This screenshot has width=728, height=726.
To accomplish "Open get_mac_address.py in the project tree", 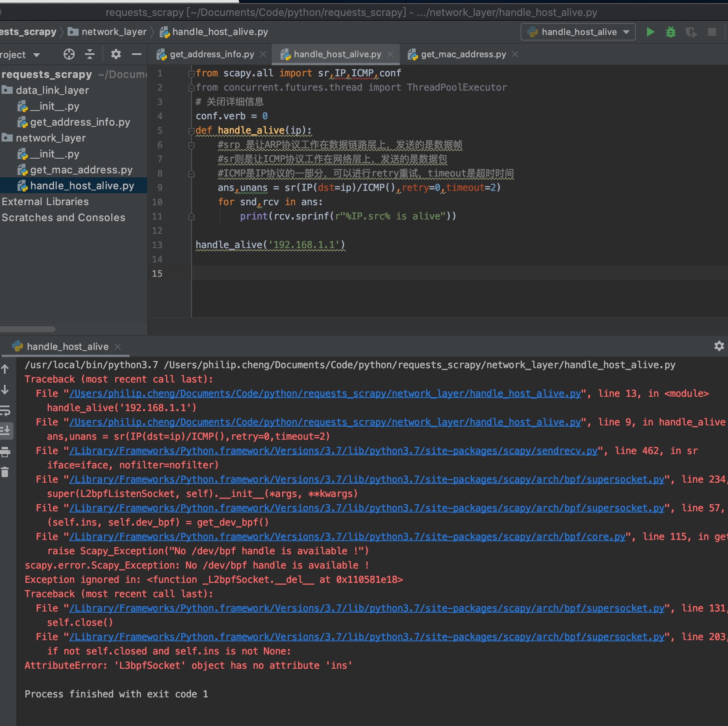I will pos(75,170).
